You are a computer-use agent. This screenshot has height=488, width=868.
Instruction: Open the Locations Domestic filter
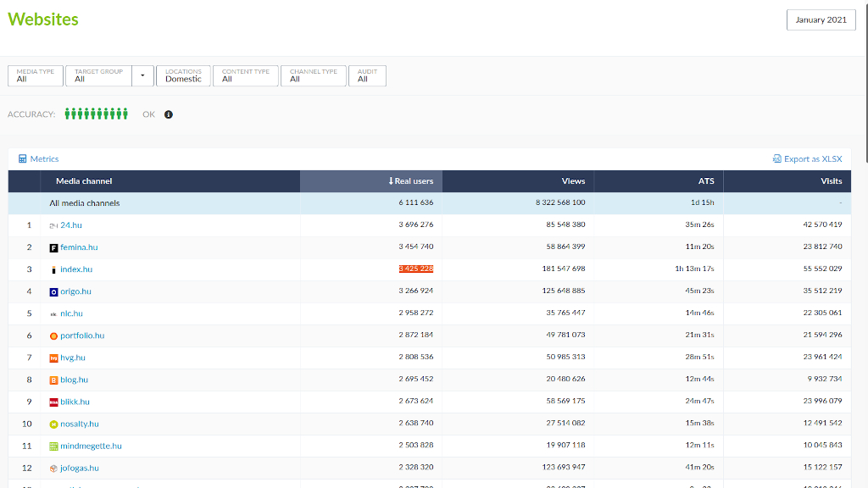coord(183,75)
